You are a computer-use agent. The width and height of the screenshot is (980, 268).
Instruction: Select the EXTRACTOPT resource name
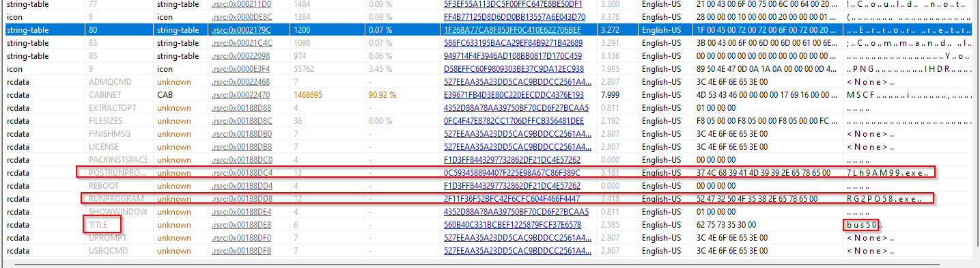pos(113,107)
